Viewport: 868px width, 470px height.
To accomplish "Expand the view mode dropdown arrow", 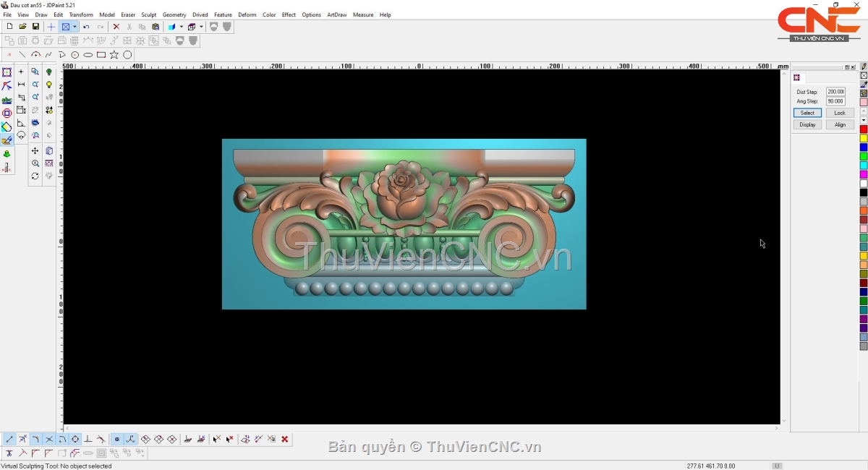I will 75,27.
